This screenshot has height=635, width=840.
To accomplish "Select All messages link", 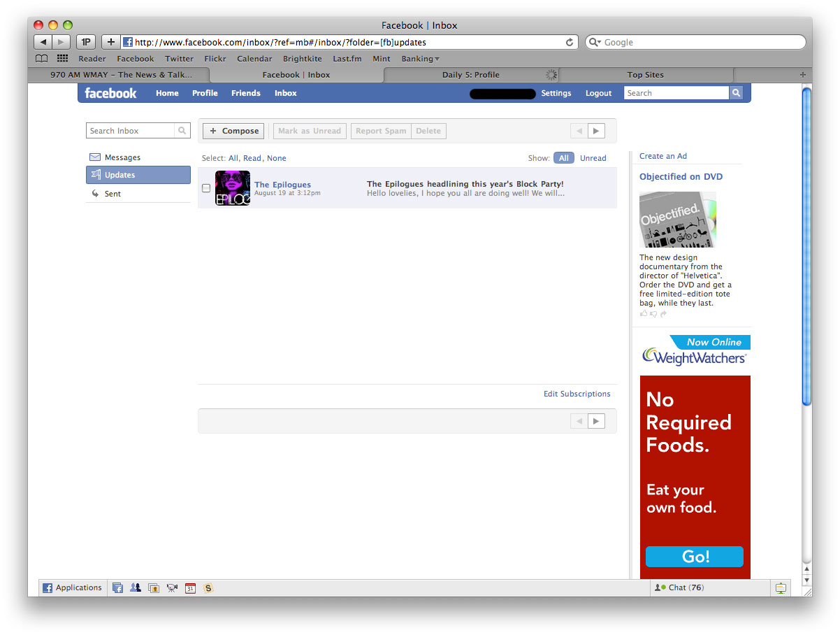I will coord(233,159).
